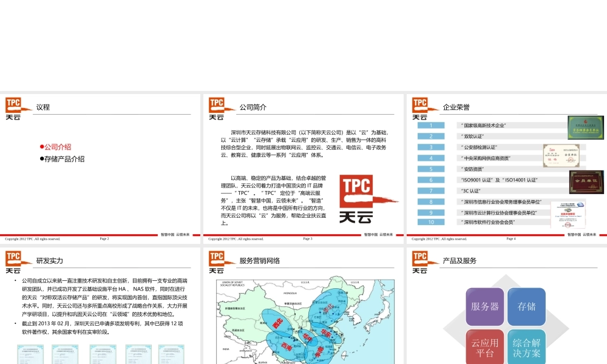
Task: Click the small TPC logo on the 议程 slide
Action: point(18,109)
